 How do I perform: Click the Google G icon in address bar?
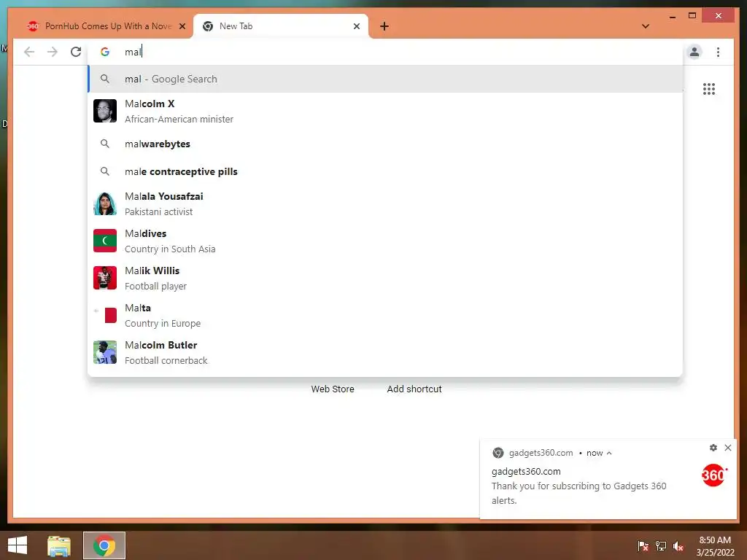click(105, 52)
